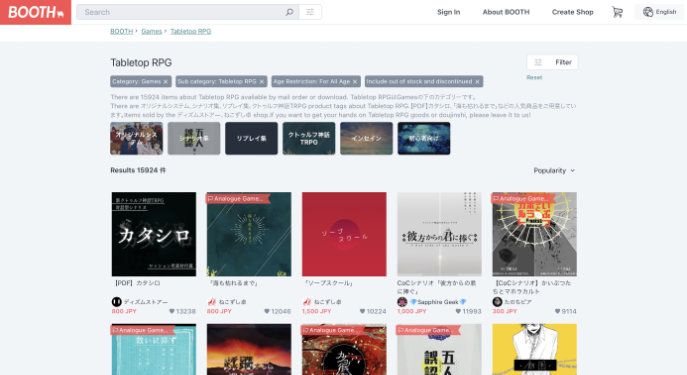687x375 pixels.
Task: Open English language selector
Action: (x=660, y=12)
